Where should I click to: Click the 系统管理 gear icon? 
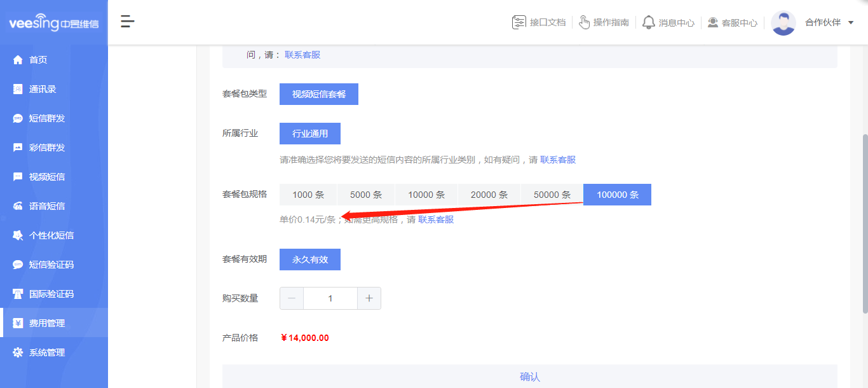(18, 352)
